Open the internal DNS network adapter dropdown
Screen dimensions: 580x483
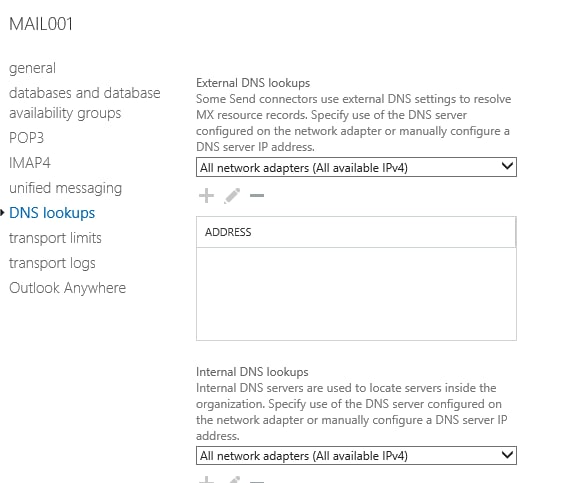coord(356,455)
